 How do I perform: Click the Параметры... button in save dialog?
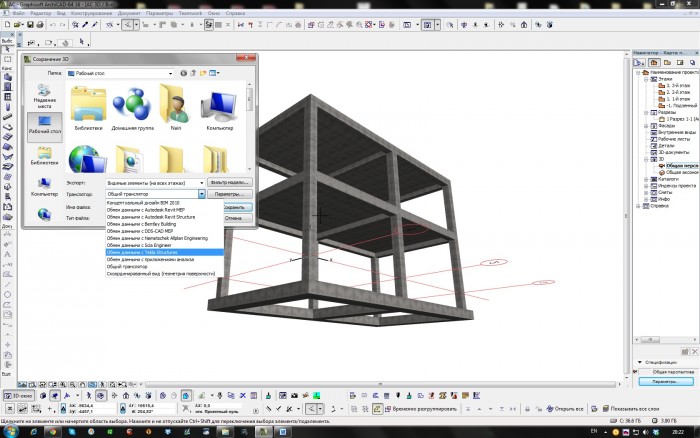[x=229, y=194]
